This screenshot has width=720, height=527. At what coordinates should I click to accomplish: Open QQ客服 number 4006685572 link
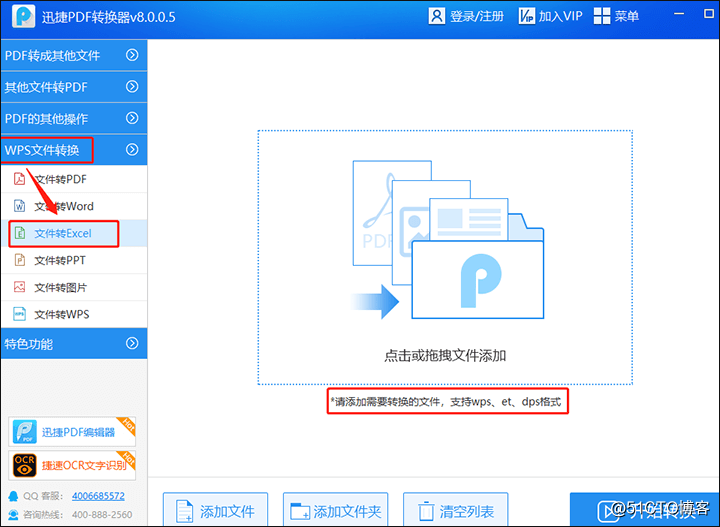click(98, 496)
